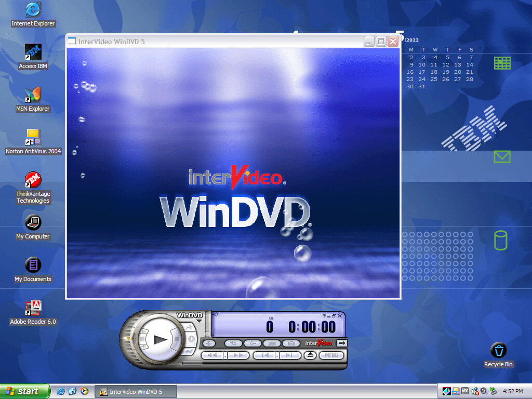Image resolution: width=532 pixels, height=399 pixels.
Task: Select InterVideo WinDVD 5 taskbar button
Action: (x=136, y=392)
